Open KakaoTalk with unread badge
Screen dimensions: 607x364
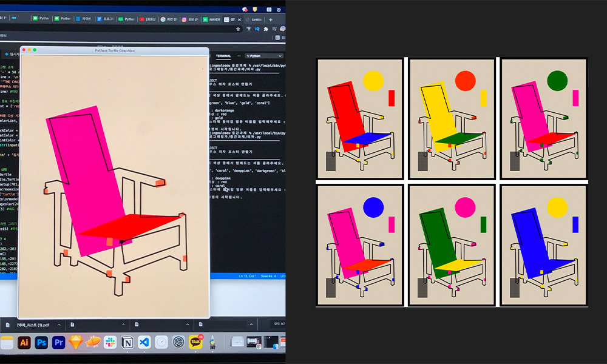pos(196,342)
